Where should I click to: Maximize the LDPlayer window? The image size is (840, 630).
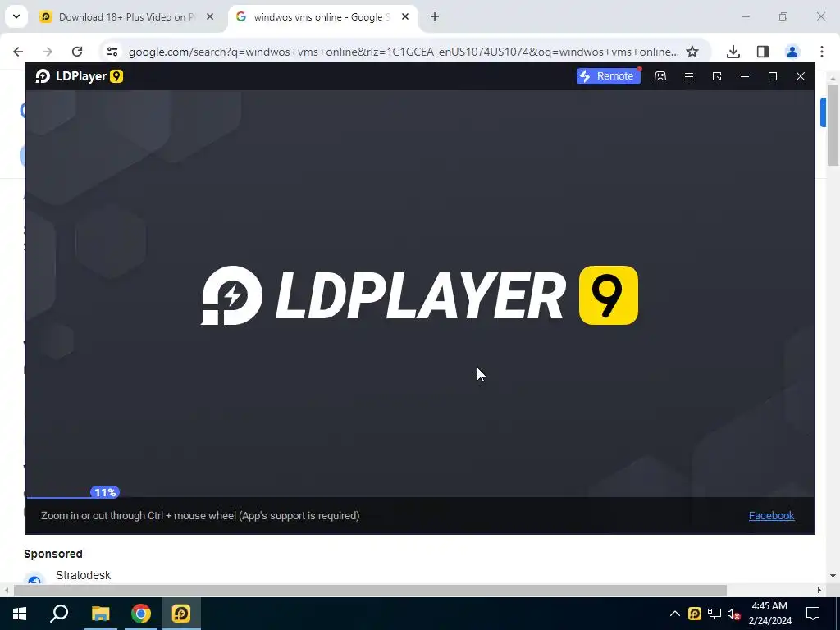(x=773, y=76)
